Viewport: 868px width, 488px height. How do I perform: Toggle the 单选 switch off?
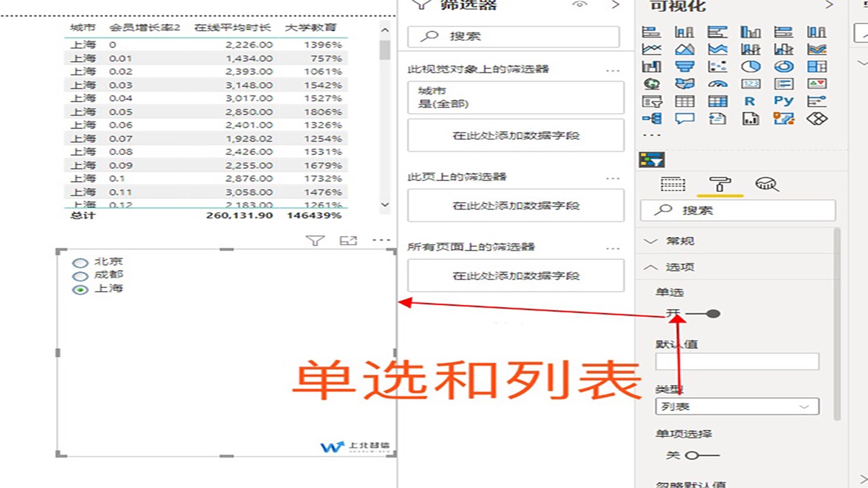(703, 313)
